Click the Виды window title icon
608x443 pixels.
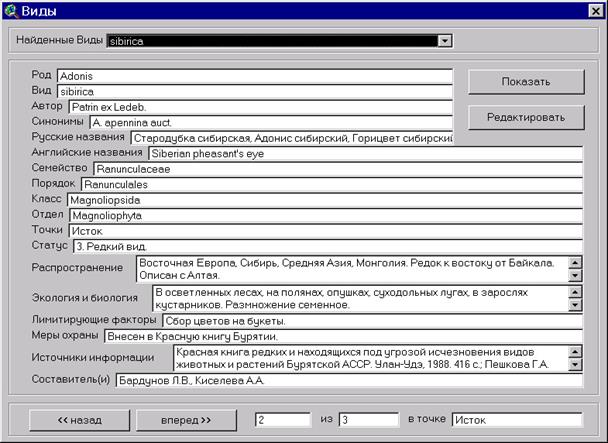click(x=11, y=11)
